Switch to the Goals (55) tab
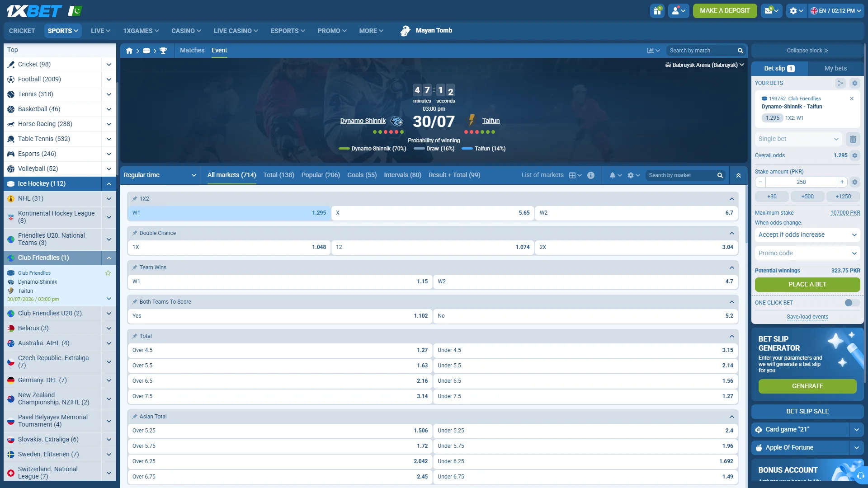The width and height of the screenshot is (868, 488). [x=362, y=175]
